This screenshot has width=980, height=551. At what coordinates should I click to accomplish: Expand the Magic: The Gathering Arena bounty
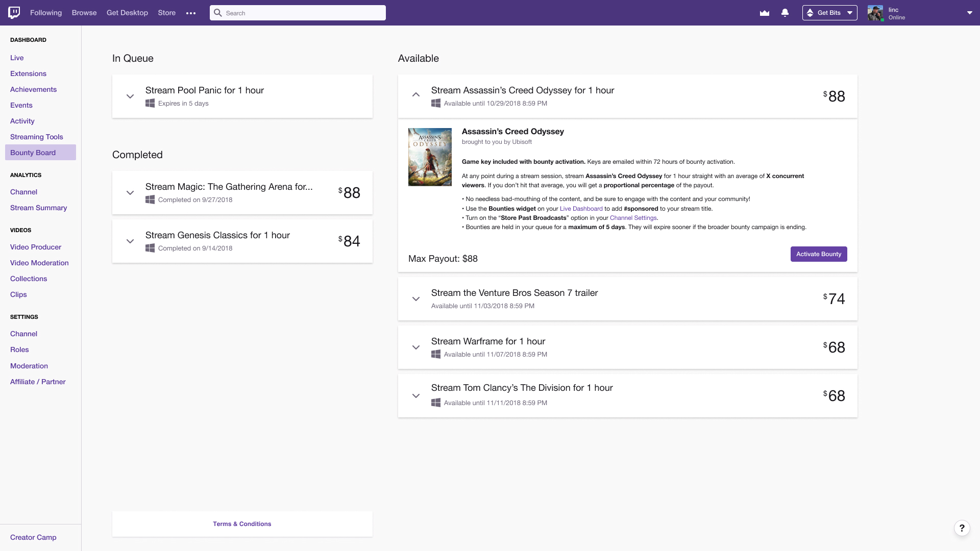[130, 193]
